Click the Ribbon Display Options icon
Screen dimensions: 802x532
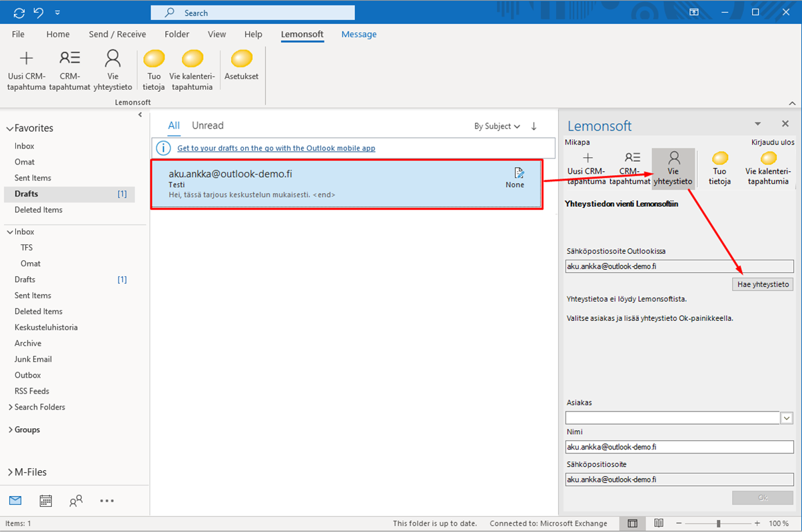(x=693, y=12)
